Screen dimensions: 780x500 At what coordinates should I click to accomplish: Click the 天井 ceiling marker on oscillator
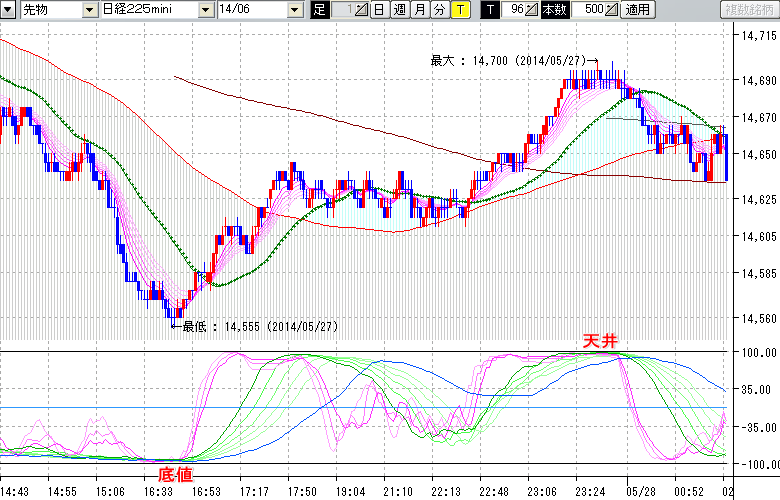pyautogui.click(x=601, y=342)
